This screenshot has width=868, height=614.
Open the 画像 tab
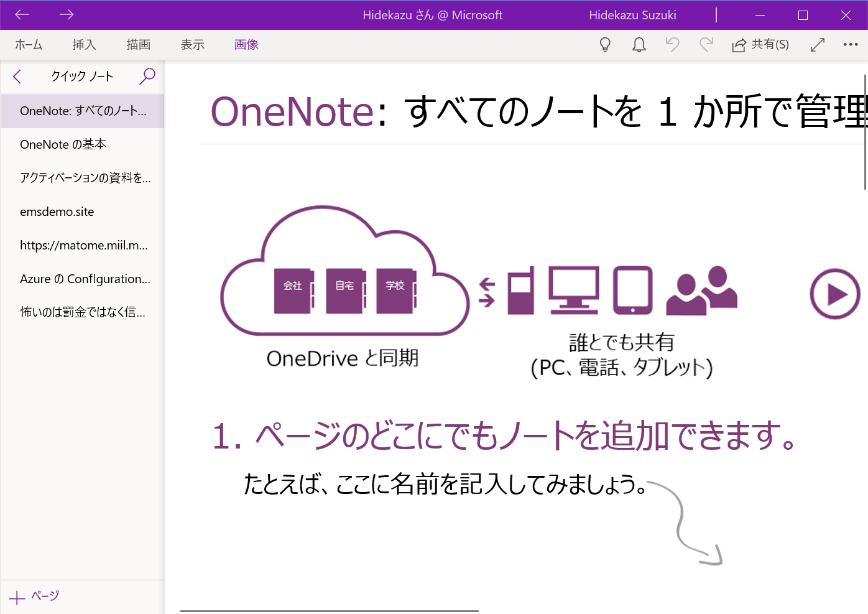pyautogui.click(x=246, y=45)
